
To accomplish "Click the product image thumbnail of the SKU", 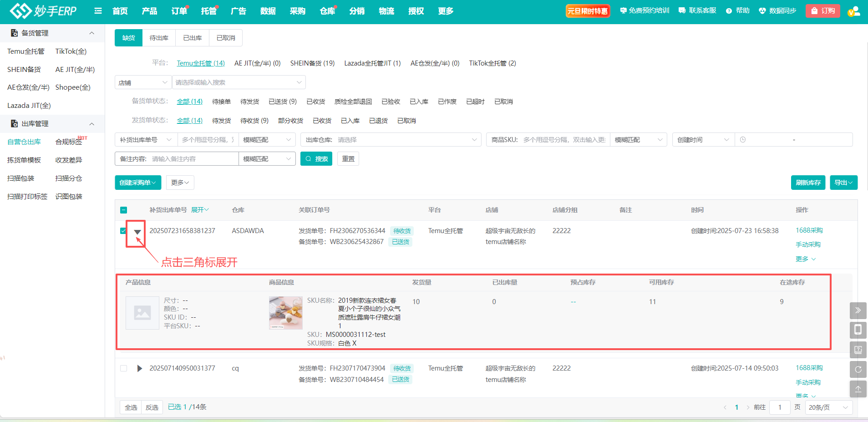I will point(285,313).
